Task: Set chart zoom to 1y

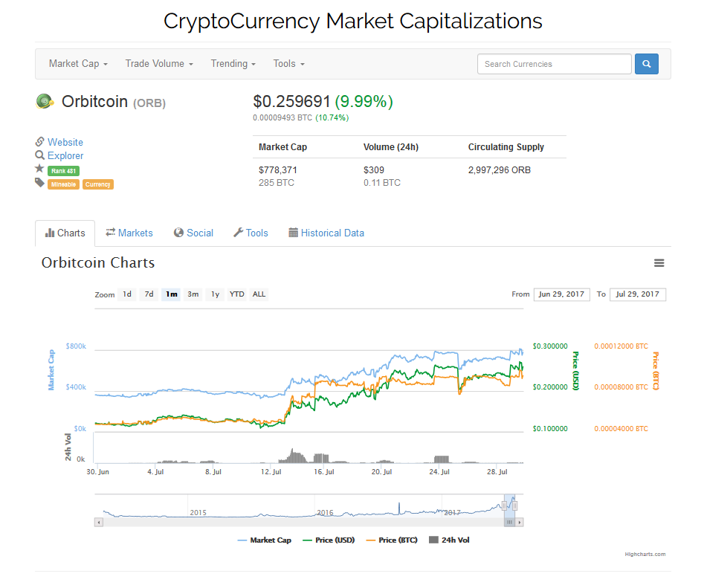Action: (x=215, y=294)
